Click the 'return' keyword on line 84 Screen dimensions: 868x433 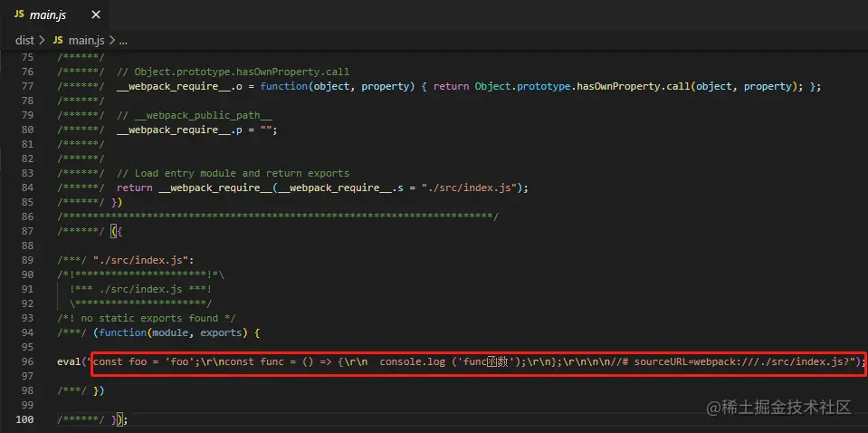pyautogui.click(x=135, y=188)
